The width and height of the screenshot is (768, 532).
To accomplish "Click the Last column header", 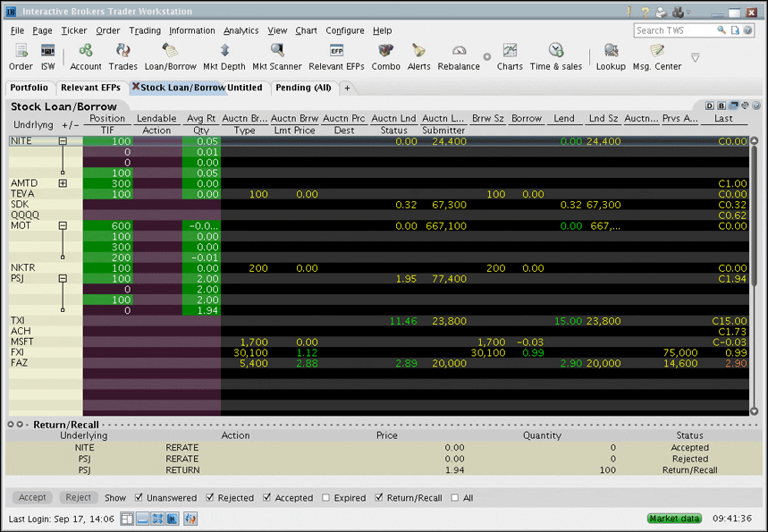I will point(723,118).
